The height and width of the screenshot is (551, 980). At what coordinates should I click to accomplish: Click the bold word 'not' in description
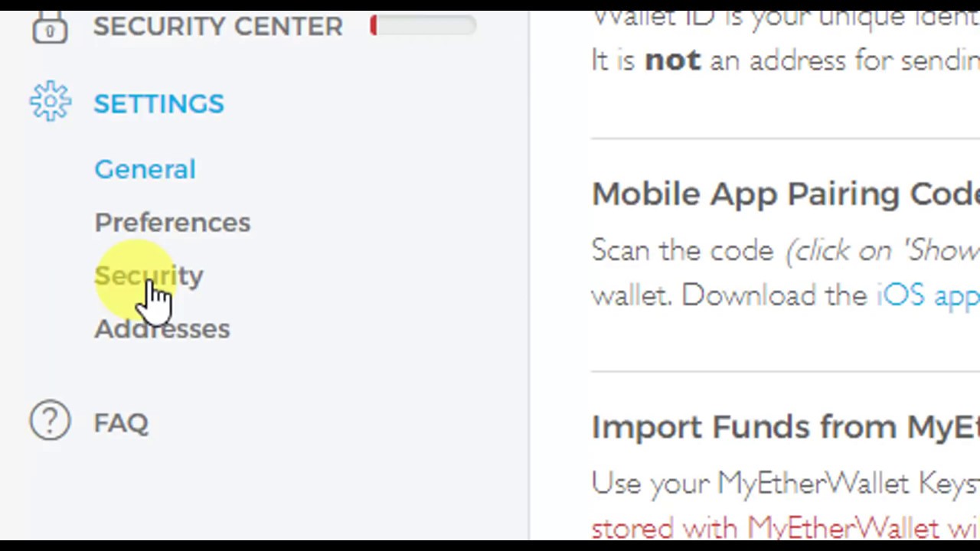pos(672,60)
